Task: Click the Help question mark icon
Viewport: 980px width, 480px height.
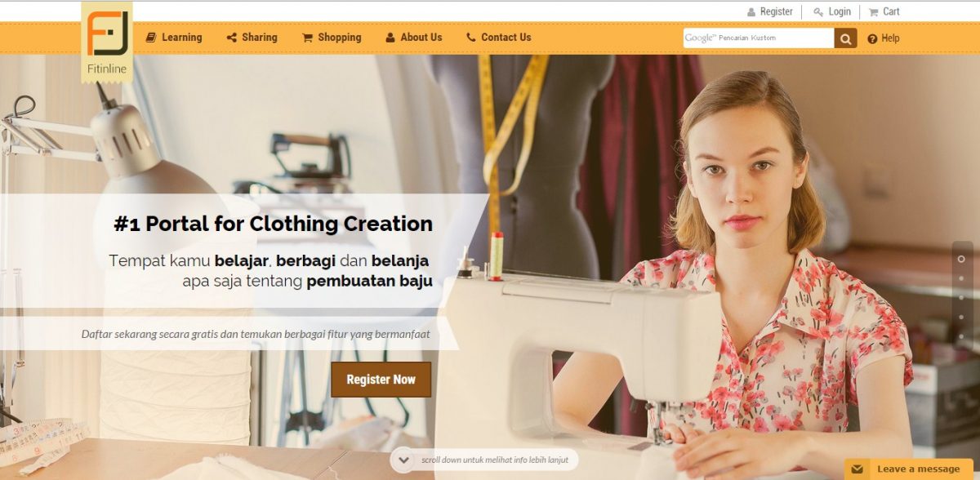Action: [872, 38]
